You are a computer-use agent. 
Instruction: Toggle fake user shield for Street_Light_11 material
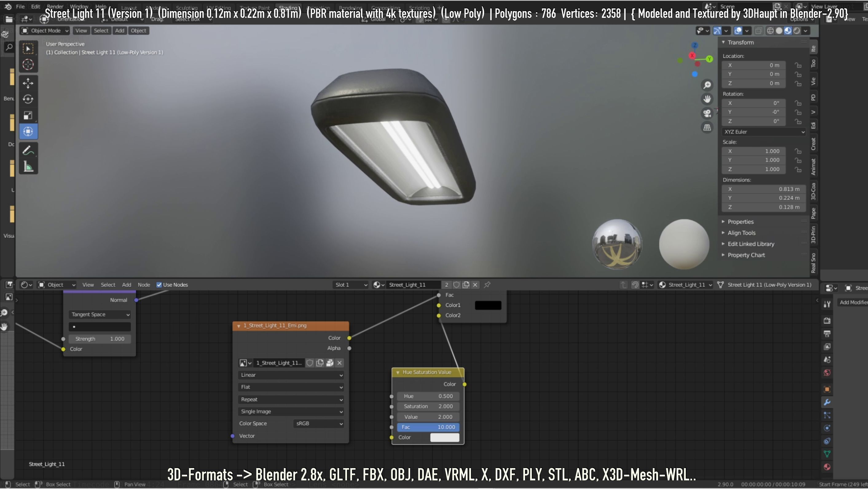[457, 284]
